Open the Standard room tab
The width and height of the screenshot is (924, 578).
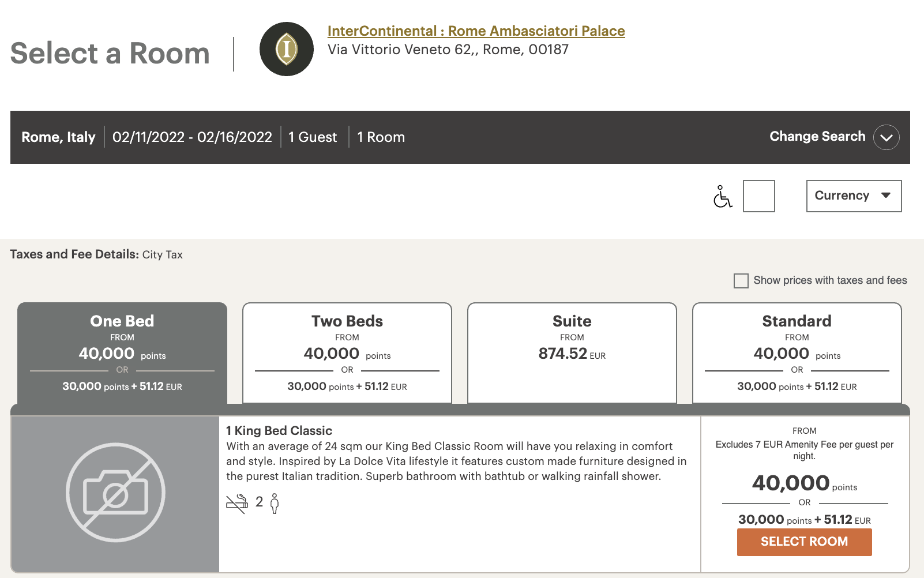(x=797, y=353)
